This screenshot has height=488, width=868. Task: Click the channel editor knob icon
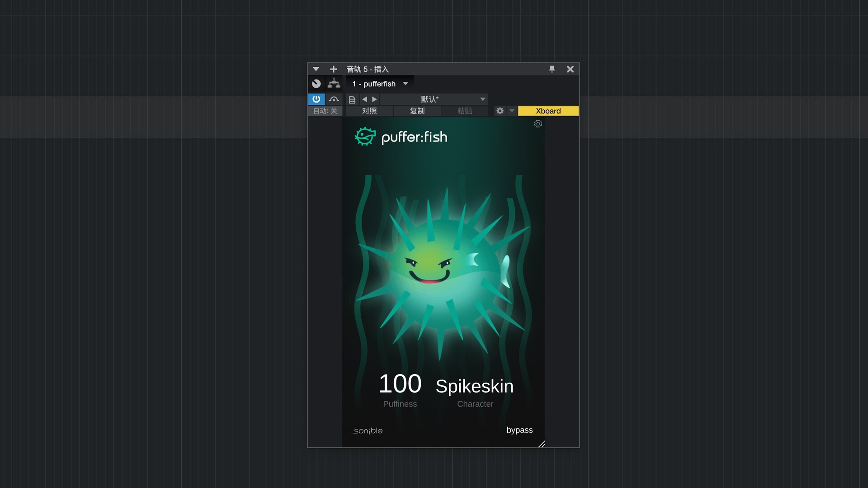[316, 84]
